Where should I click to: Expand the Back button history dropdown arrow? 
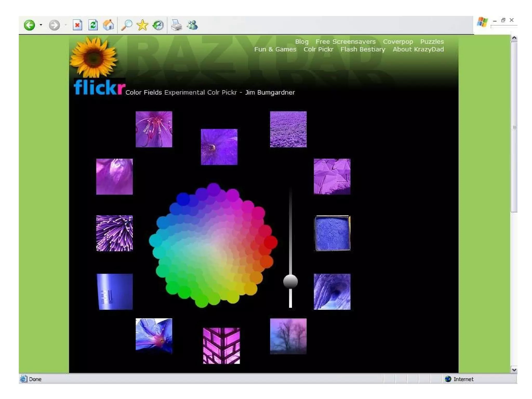point(41,25)
